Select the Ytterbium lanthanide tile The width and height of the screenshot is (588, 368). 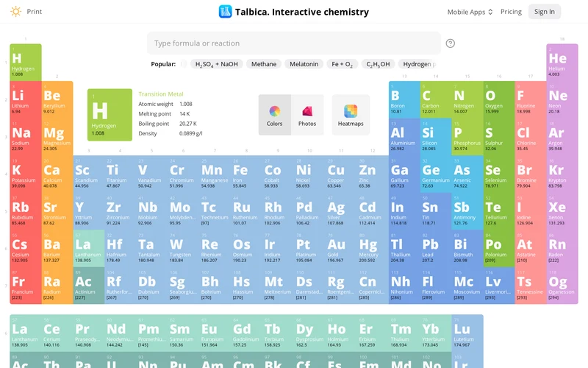436,333
